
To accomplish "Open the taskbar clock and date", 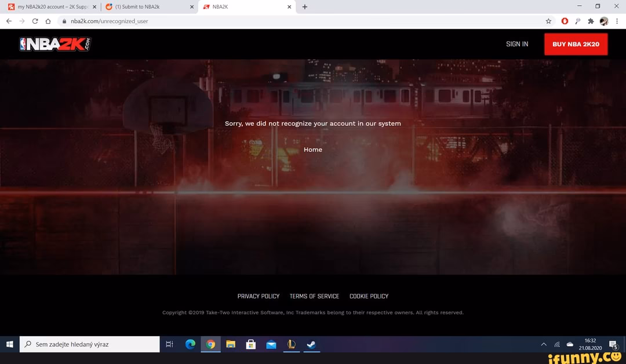I will pyautogui.click(x=590, y=344).
